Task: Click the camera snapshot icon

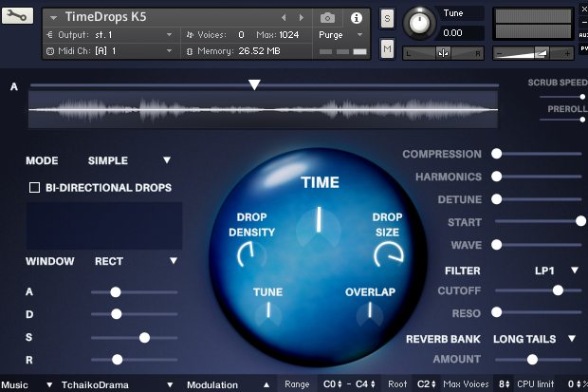Action: (x=327, y=18)
